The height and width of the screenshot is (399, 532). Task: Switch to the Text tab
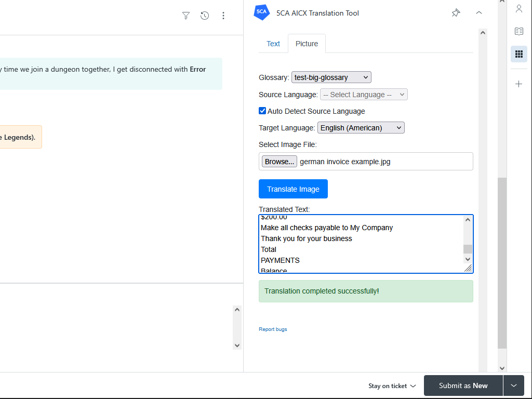tap(273, 44)
